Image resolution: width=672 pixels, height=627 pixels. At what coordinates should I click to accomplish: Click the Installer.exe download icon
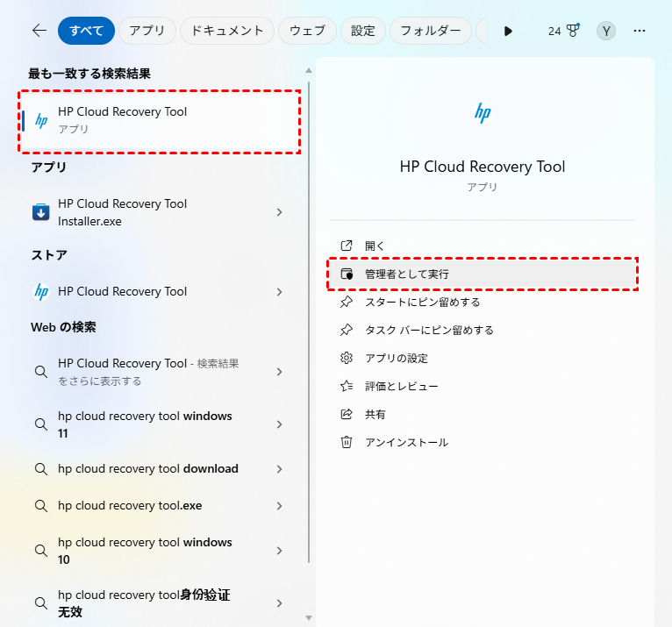coord(40,212)
